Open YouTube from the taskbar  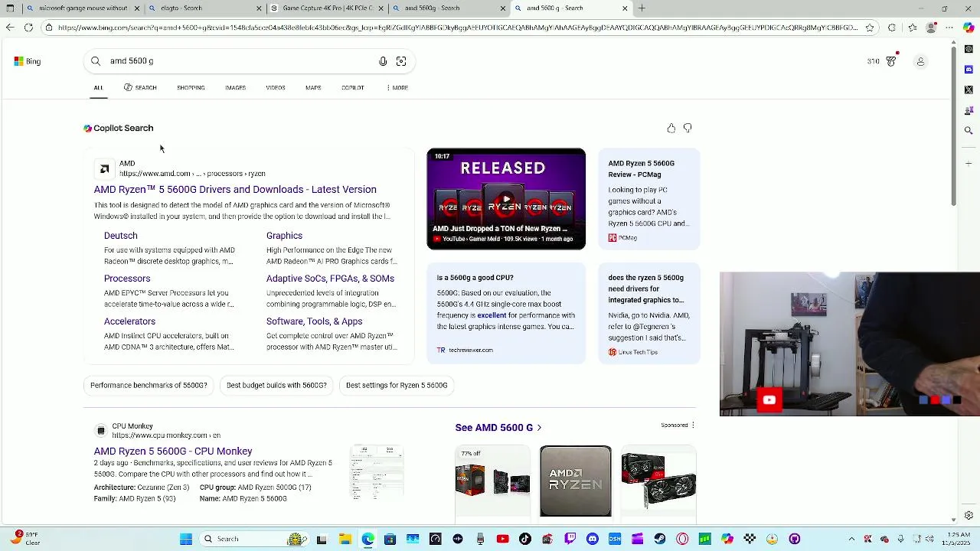coord(502,539)
